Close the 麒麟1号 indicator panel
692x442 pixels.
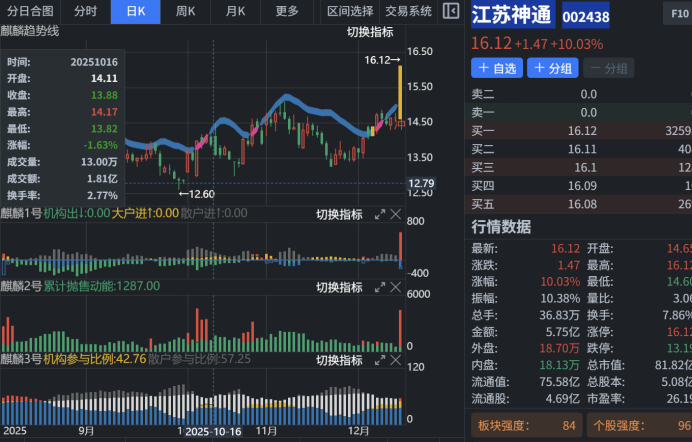(395, 214)
